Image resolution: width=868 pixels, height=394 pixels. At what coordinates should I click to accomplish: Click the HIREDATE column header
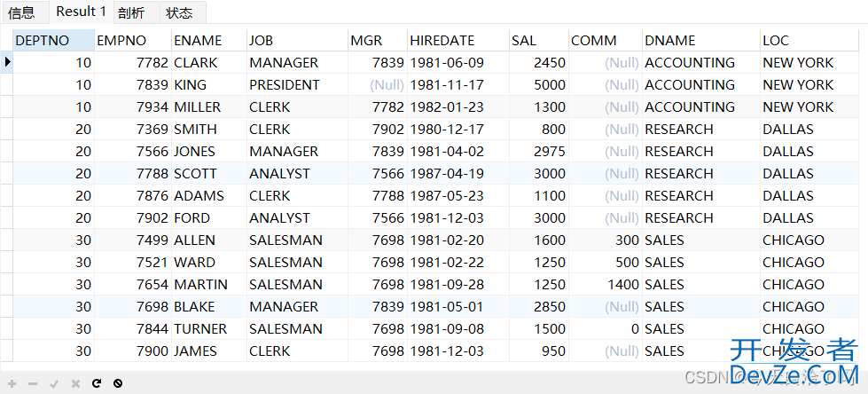click(458, 41)
